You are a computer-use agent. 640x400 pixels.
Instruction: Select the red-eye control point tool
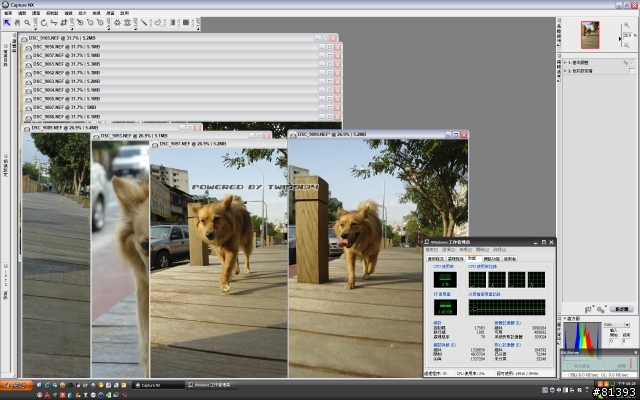point(127,22)
